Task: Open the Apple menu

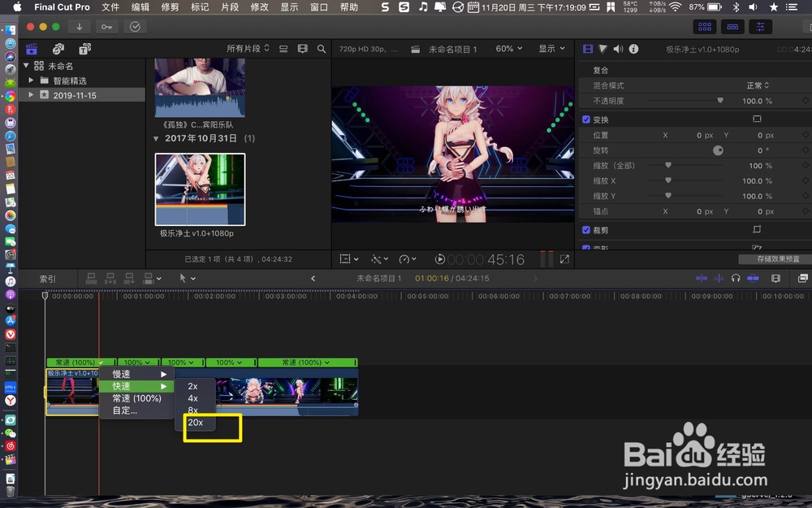Action: coord(17,7)
